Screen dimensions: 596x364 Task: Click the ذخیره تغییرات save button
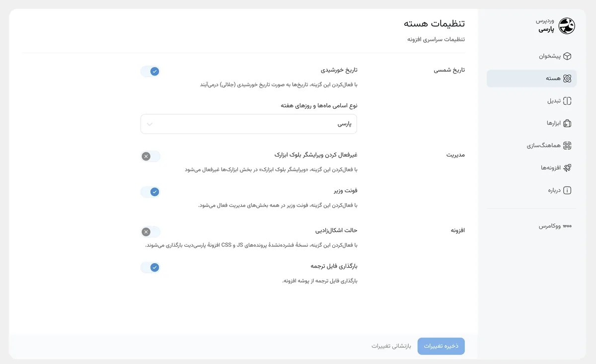pyautogui.click(x=441, y=346)
